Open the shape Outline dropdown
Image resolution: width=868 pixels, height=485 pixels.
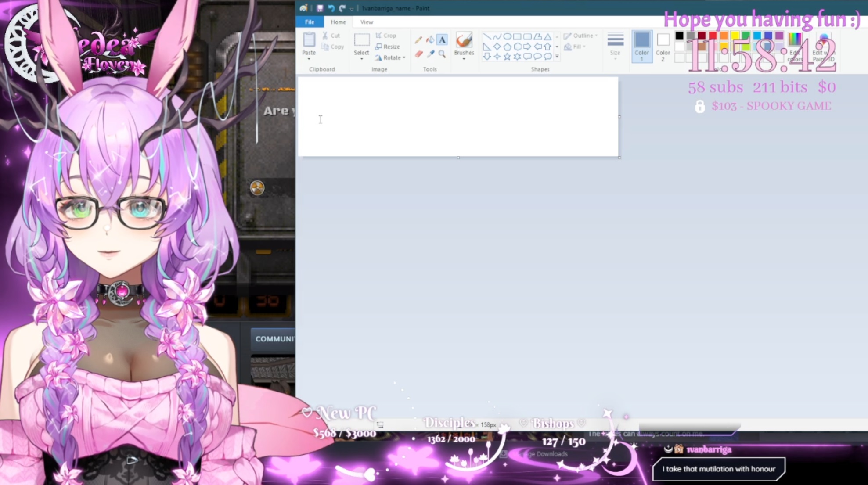[x=581, y=36]
